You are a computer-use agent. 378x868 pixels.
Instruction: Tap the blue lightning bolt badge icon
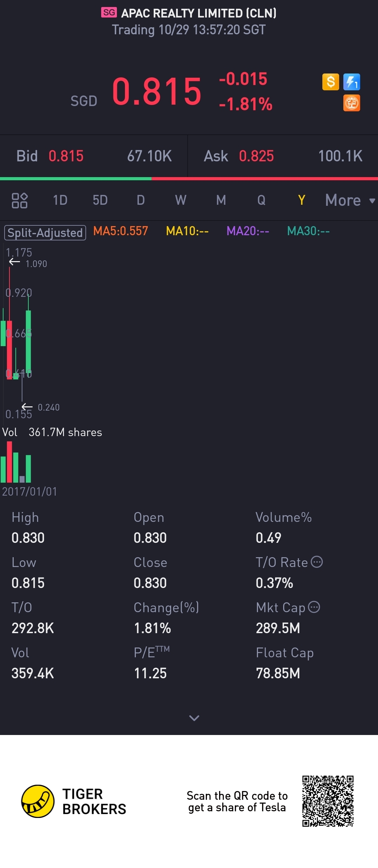point(351,82)
